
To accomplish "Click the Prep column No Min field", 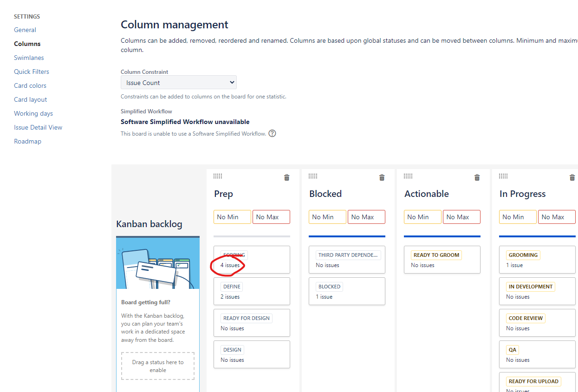I will [x=232, y=217].
